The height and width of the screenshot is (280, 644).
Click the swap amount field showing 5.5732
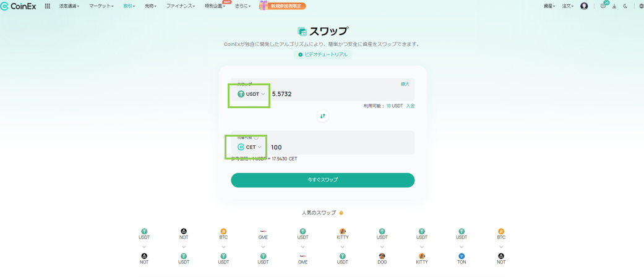334,94
